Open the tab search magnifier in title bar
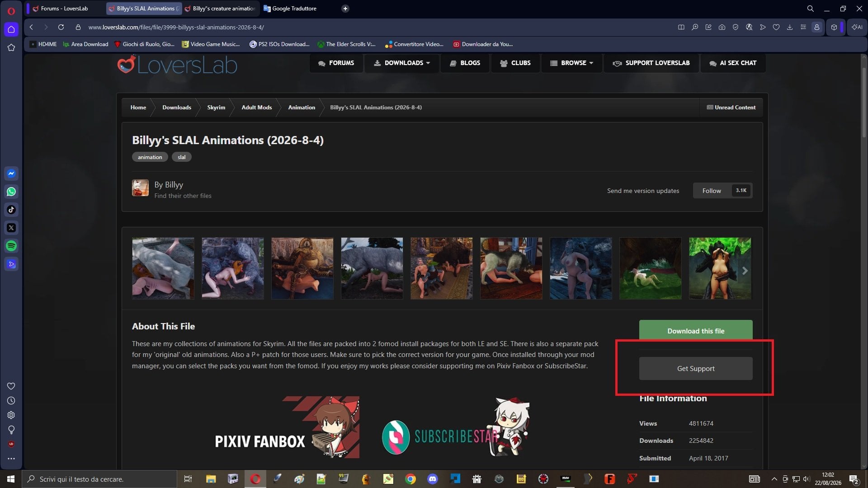This screenshot has height=488, width=868. coord(811,9)
